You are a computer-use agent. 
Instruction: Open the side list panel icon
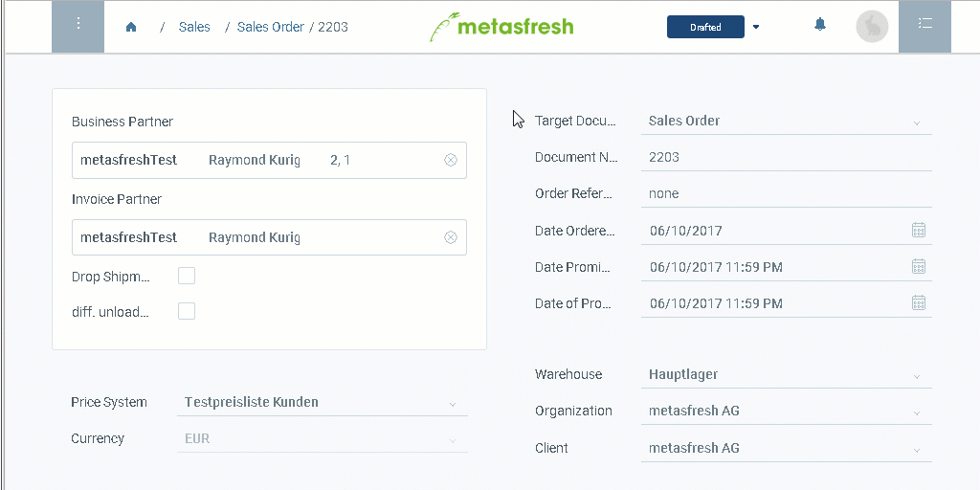(x=925, y=26)
